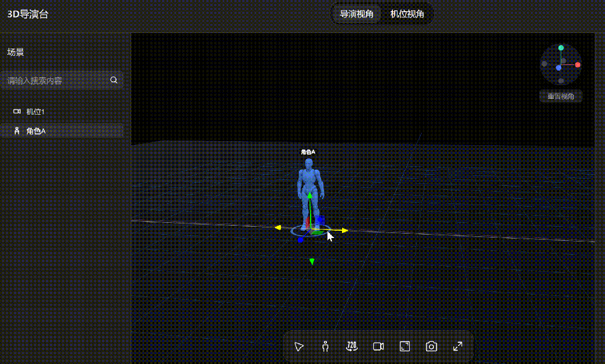Click the character figure tool in toolbar

(x=325, y=346)
